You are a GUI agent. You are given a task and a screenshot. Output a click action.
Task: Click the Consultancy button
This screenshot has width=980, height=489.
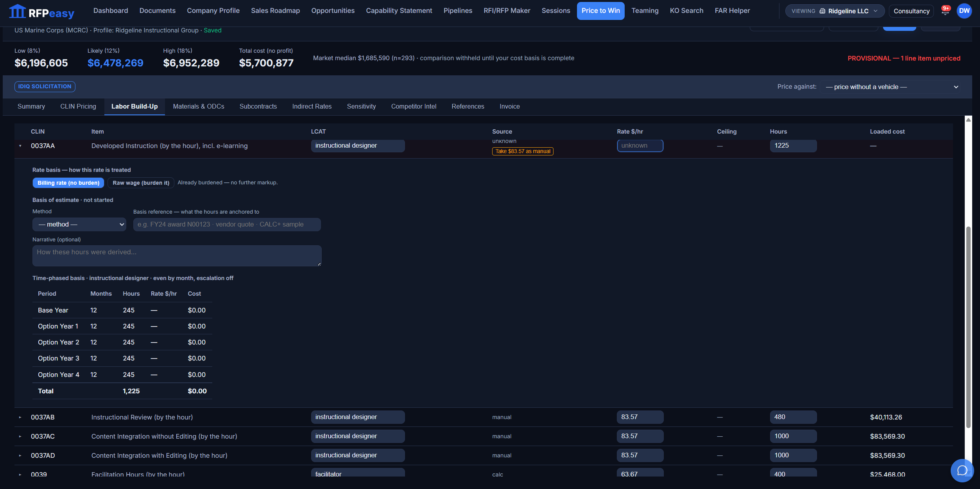click(x=911, y=11)
